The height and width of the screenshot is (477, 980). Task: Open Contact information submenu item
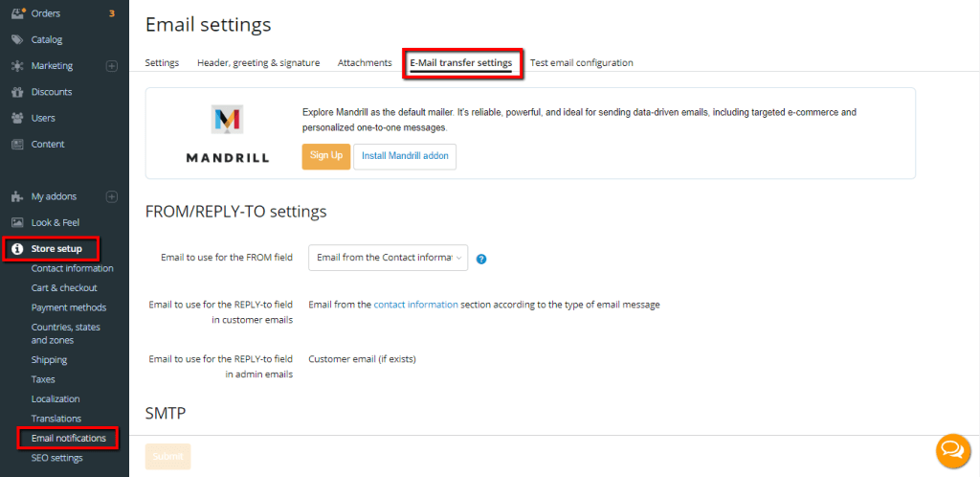click(x=73, y=268)
